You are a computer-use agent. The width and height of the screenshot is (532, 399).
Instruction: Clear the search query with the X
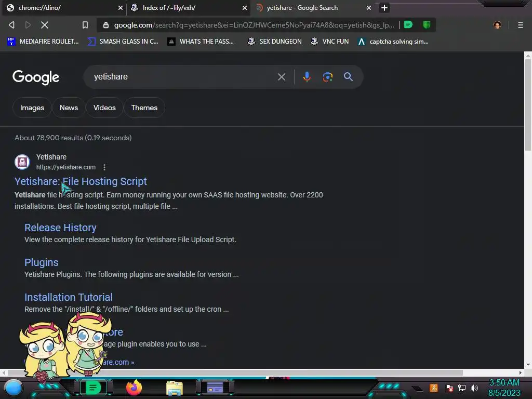(281, 77)
